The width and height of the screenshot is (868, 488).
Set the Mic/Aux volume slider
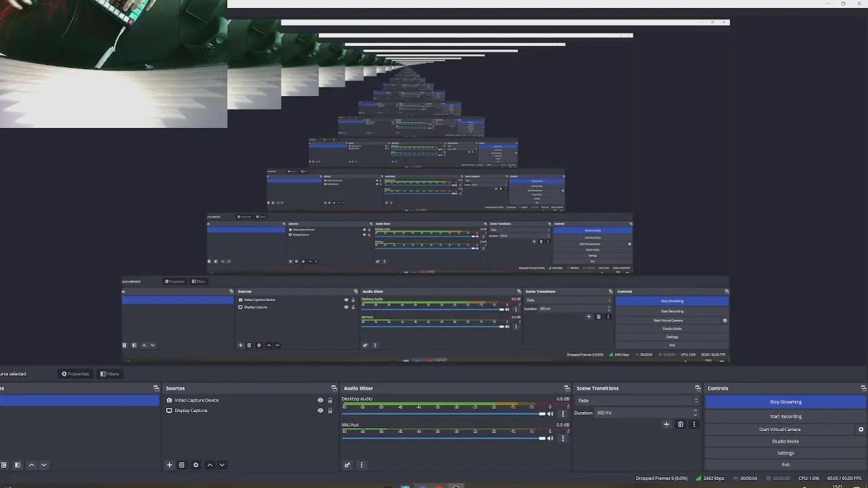click(443, 439)
